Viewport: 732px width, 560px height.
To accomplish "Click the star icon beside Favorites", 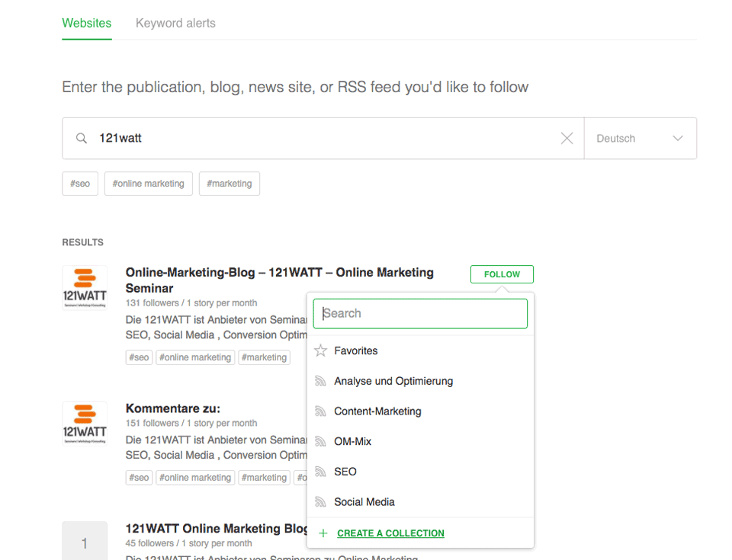I will click(319, 350).
